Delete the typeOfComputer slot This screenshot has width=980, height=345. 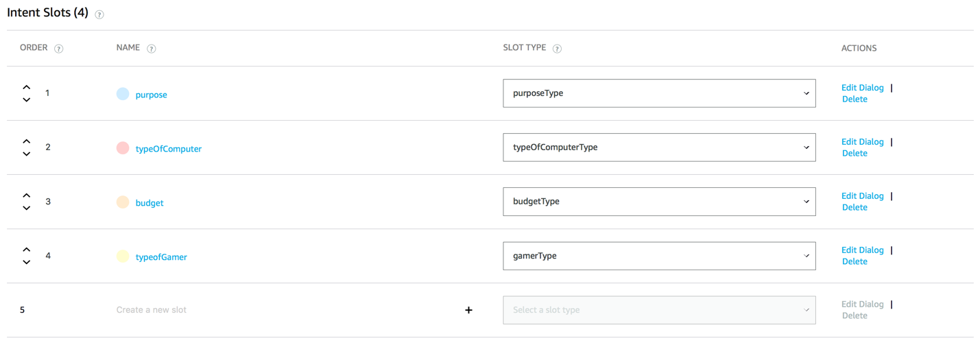click(x=854, y=154)
